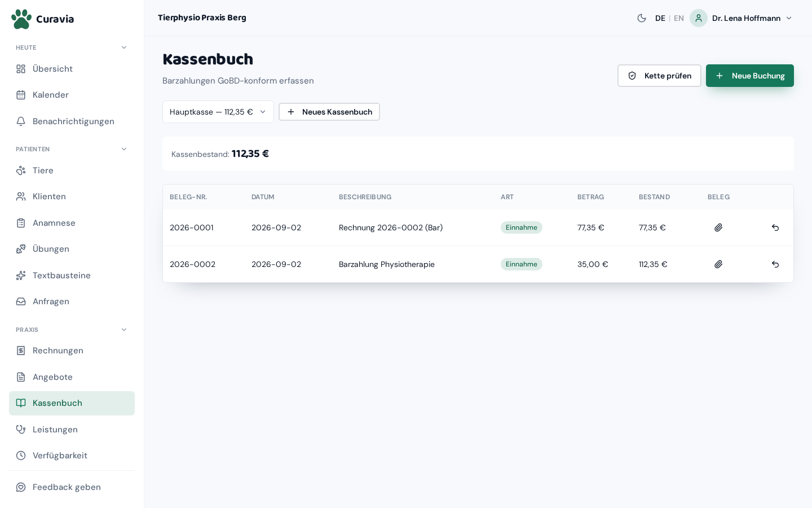The image size is (812, 508).
Task: Click the user avatar icon
Action: tap(699, 18)
